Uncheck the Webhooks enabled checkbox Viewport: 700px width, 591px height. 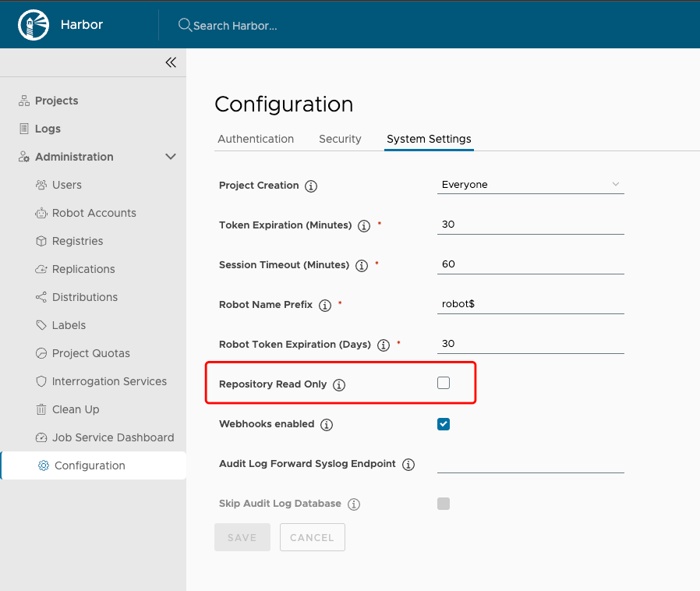tap(444, 424)
